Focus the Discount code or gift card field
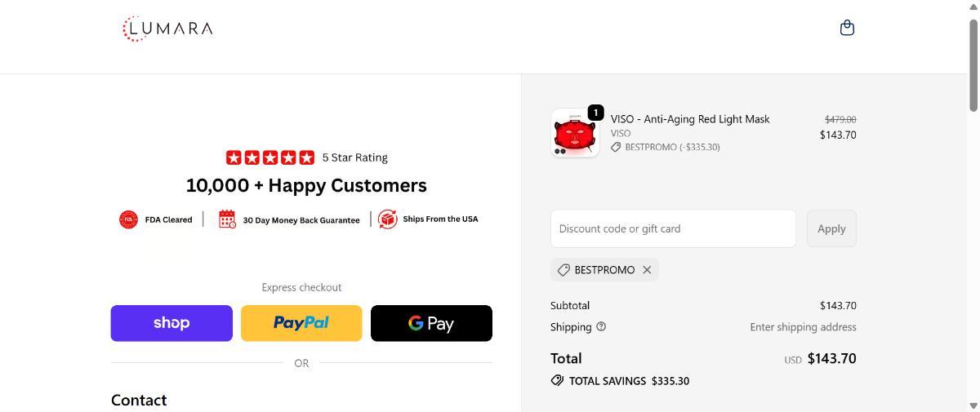The height and width of the screenshot is (412, 980). [673, 228]
